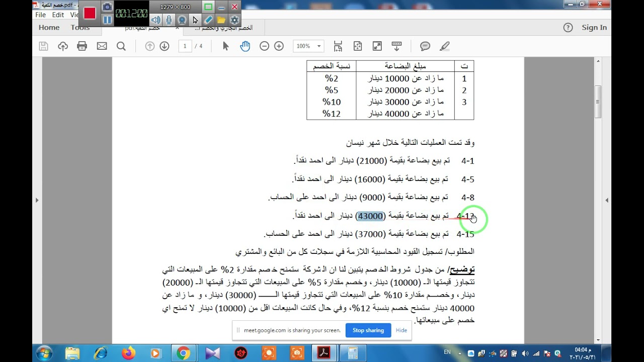
Task: Open the read mode toolbar option
Action: click(x=396, y=46)
